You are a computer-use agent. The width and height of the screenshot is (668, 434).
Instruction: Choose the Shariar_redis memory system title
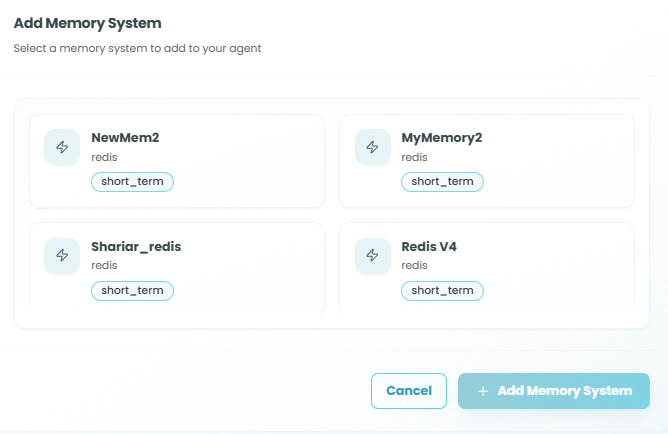tap(136, 246)
